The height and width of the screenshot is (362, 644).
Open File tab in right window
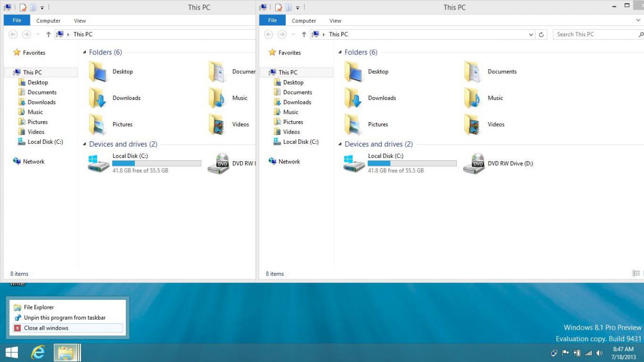272,20
